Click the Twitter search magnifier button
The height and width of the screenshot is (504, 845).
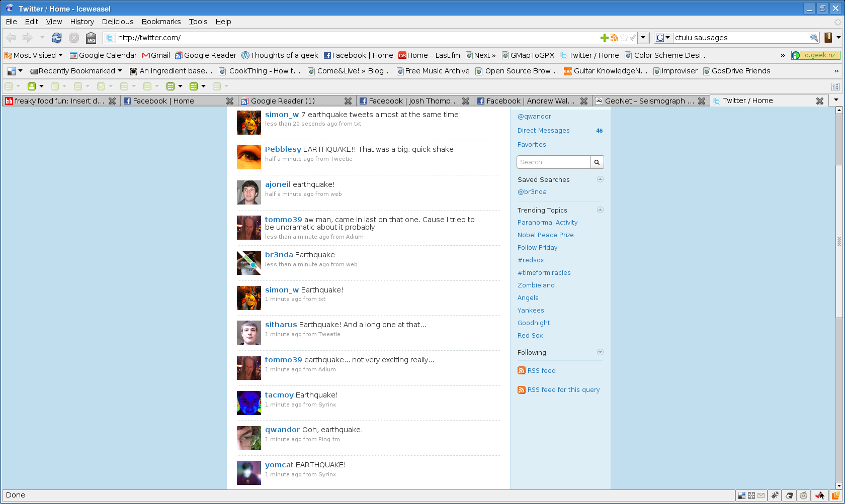(597, 162)
